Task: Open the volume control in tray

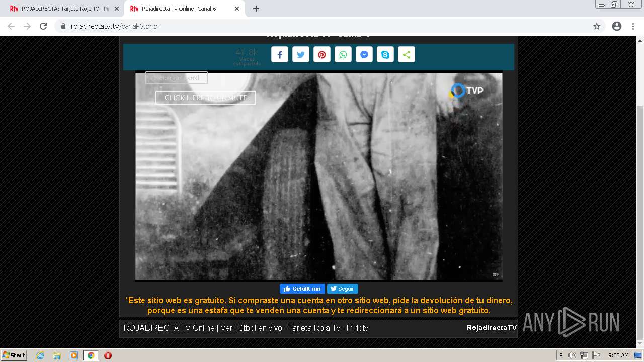Action: 572,355
